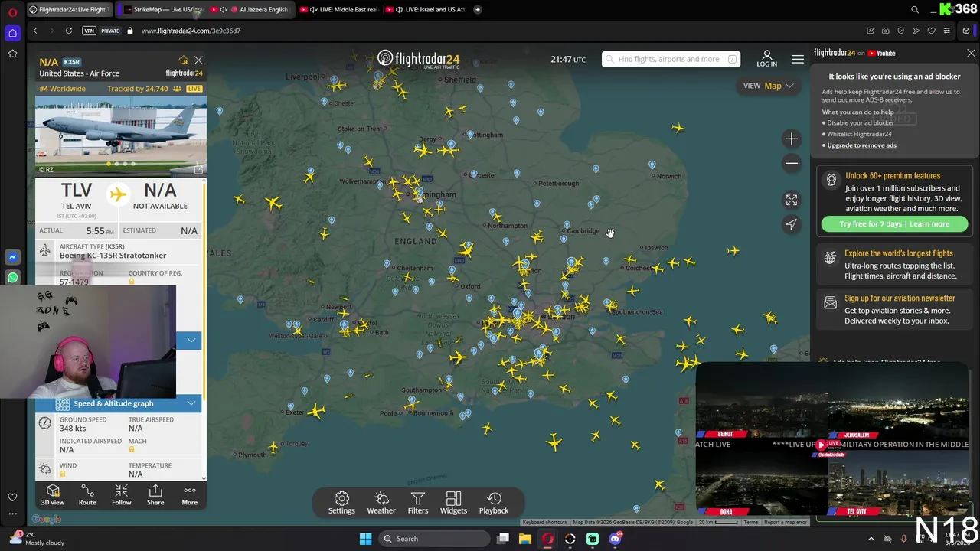Click the address bar URL
The height and width of the screenshot is (551, 980).
[x=191, y=31]
